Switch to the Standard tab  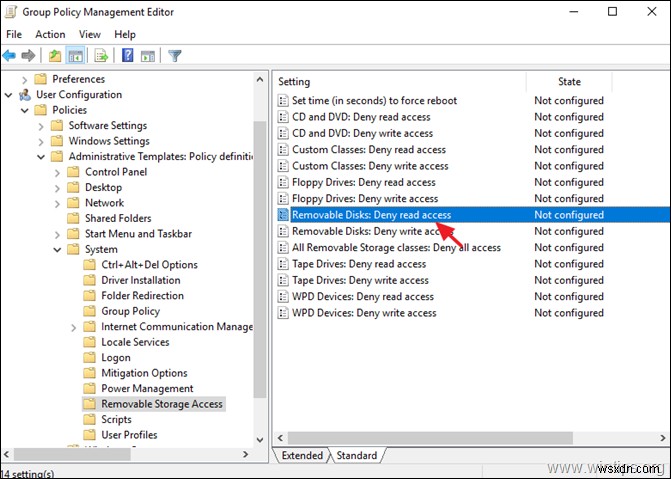356,455
